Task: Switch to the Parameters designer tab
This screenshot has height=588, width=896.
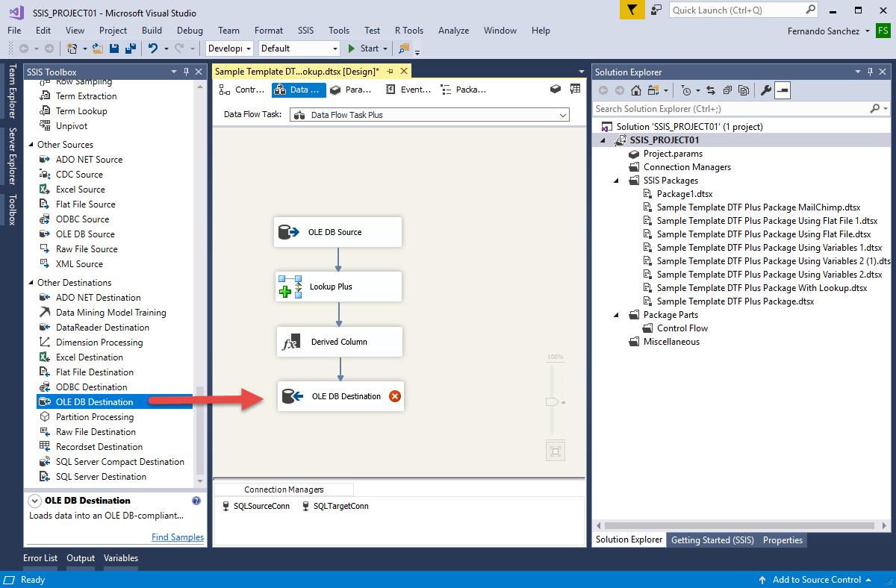Action: coord(350,90)
